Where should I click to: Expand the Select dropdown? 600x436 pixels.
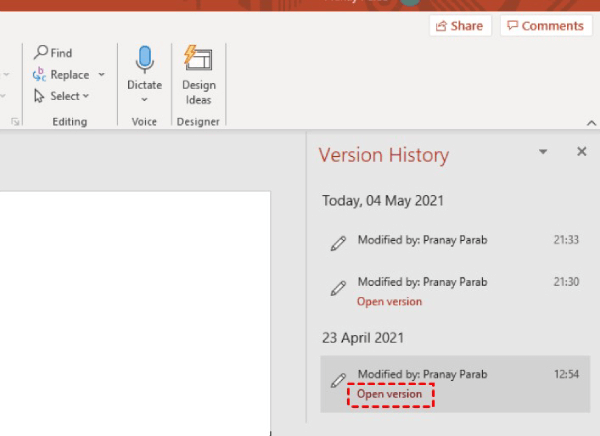(86, 96)
